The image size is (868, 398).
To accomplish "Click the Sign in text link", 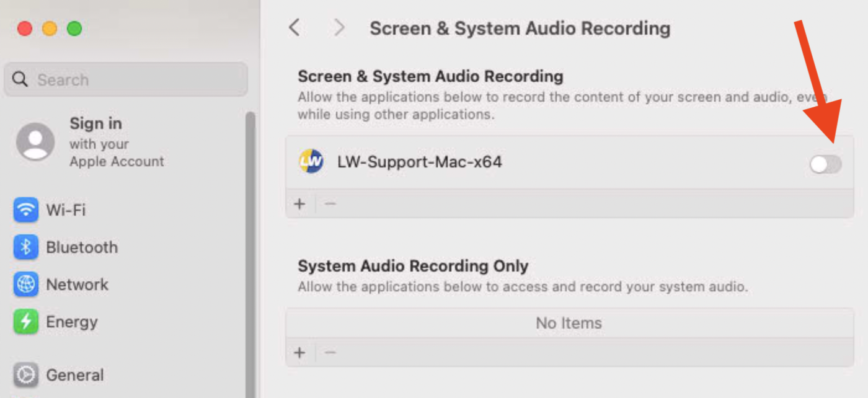I will coord(95,123).
